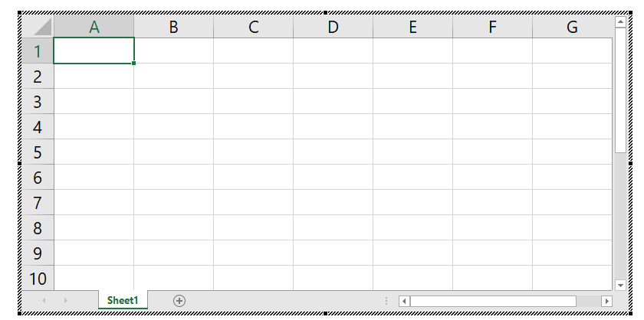Switch to the Sheet1 tab
644x320 pixels.
(123, 301)
